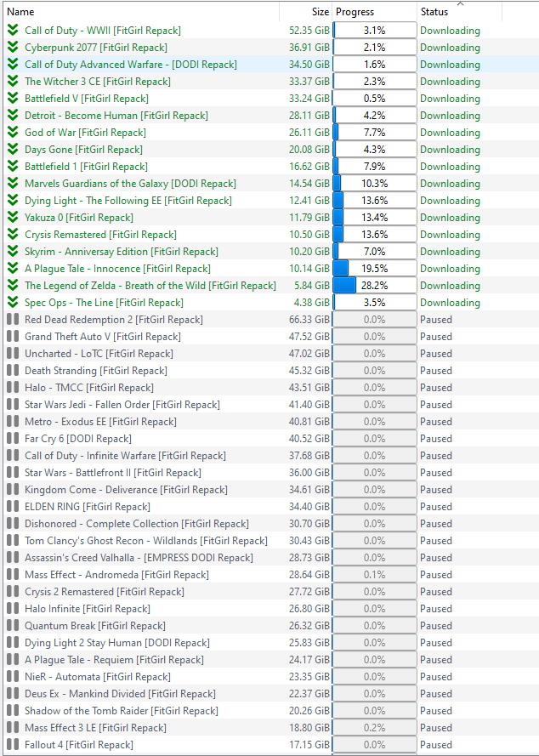Select Star Wars - Battlefront II torrent
Image resolution: width=539 pixels, height=756 pixels.
(113, 473)
